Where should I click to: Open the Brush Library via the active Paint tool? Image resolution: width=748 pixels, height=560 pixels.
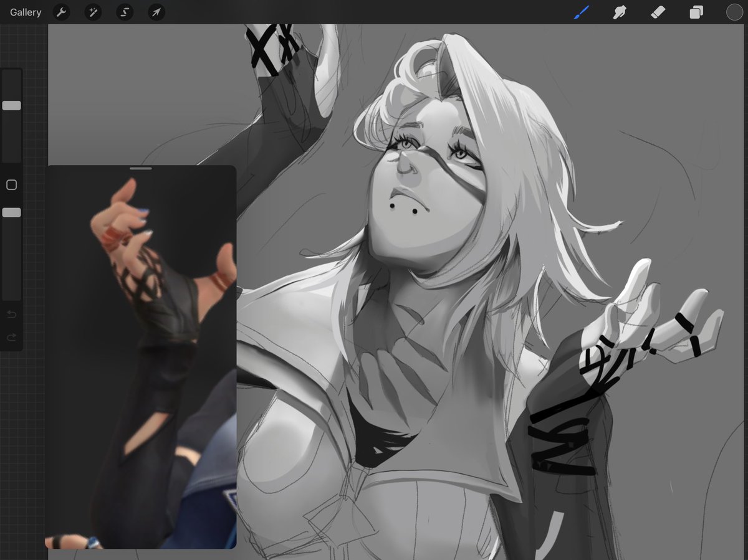pos(581,12)
